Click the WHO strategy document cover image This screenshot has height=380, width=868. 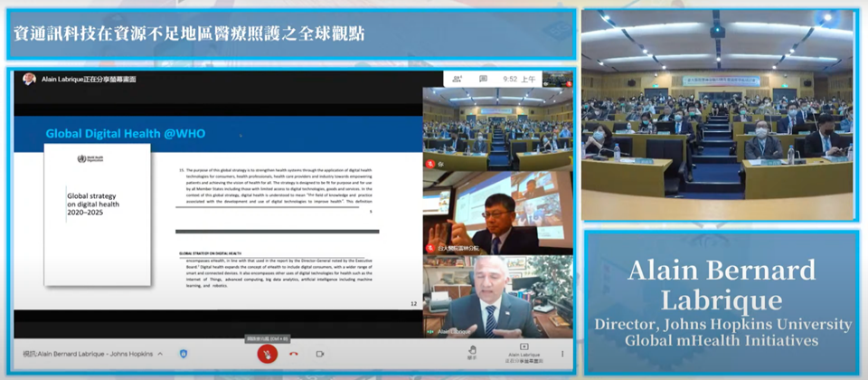pos(98,214)
